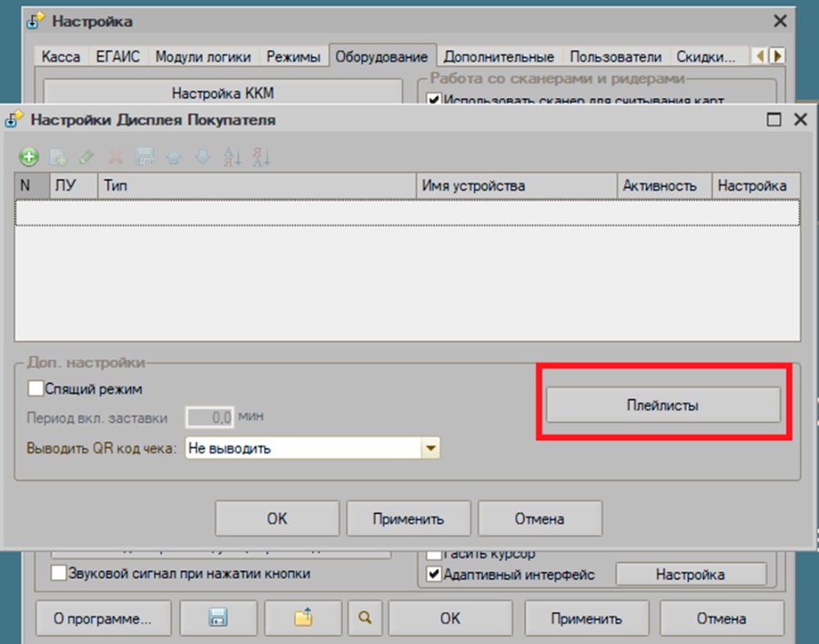Viewport: 819px width, 644px height.
Task: Click the copy record toolbar icon
Action: (x=58, y=156)
